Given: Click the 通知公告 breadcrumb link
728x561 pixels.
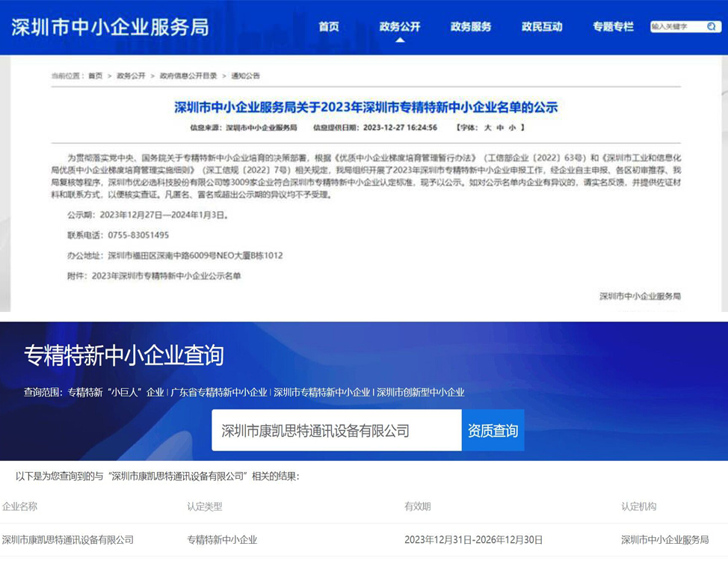Looking at the screenshot, I should [x=246, y=76].
